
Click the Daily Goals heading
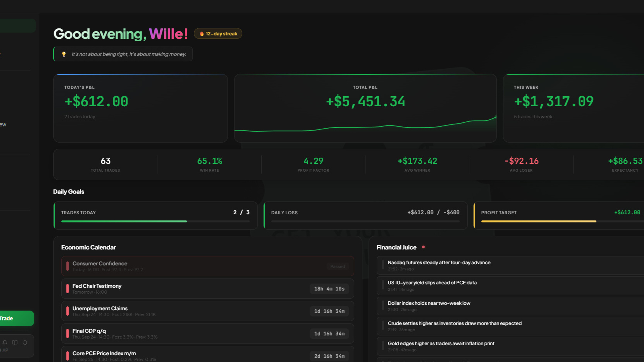point(69,192)
